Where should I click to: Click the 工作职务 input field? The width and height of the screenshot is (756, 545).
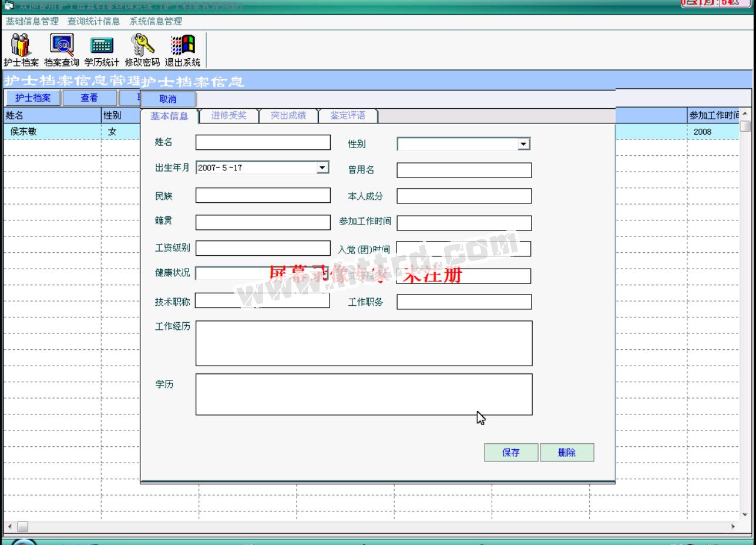464,302
